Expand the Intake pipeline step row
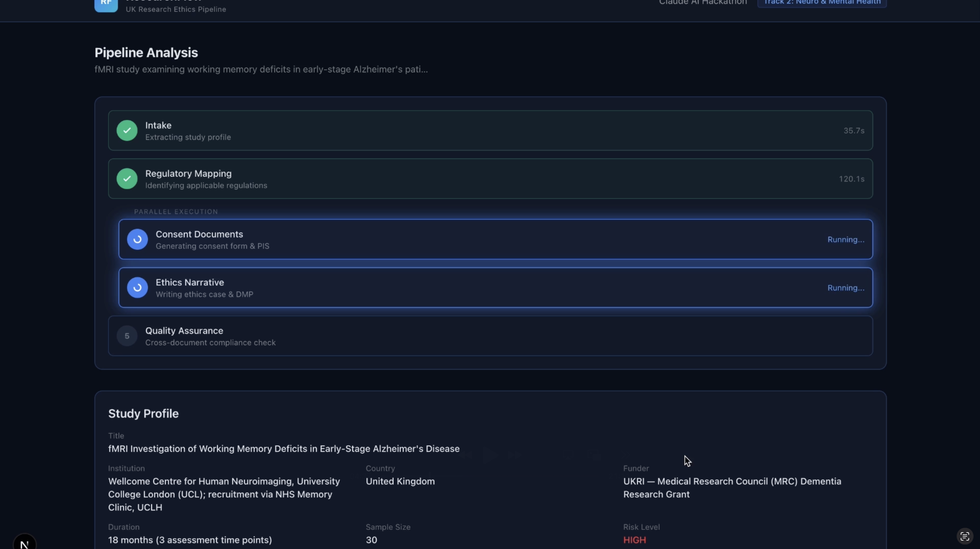Viewport: 980px width, 549px height. [x=490, y=131]
